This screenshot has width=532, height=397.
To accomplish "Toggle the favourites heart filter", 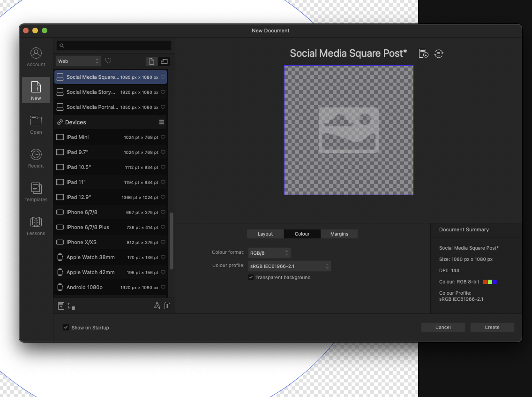I will [108, 61].
